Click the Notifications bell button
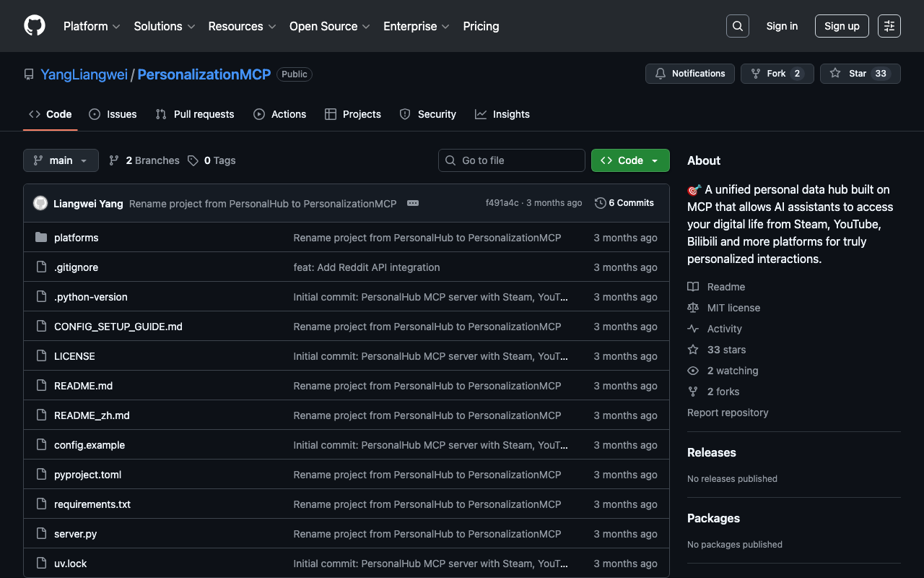924x578 pixels. 690,74
